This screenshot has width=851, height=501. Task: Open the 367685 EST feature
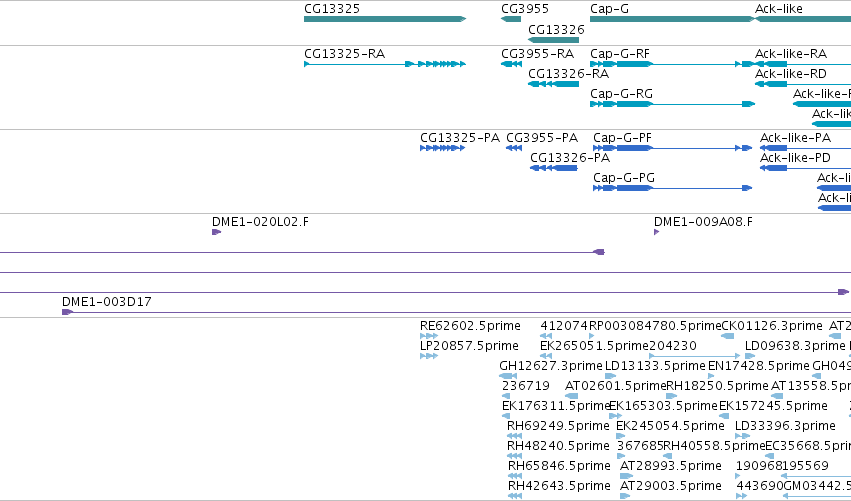(622, 456)
